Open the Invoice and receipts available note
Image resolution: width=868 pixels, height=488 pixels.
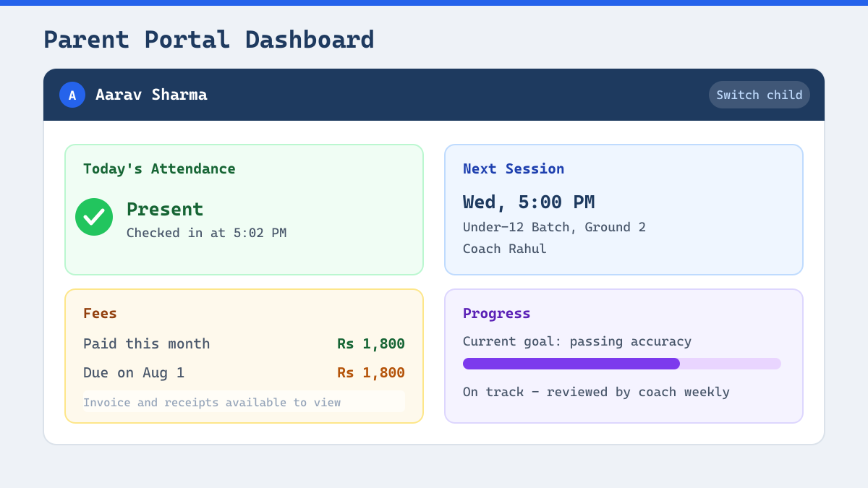[244, 402]
